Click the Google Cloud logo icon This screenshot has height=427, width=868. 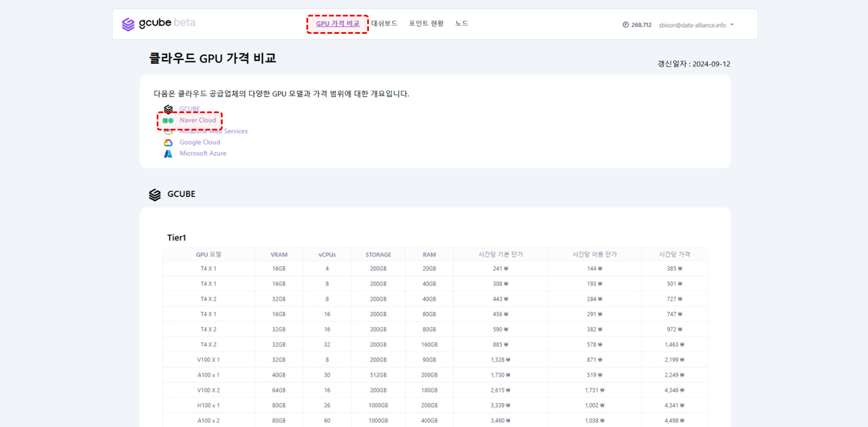(168, 142)
